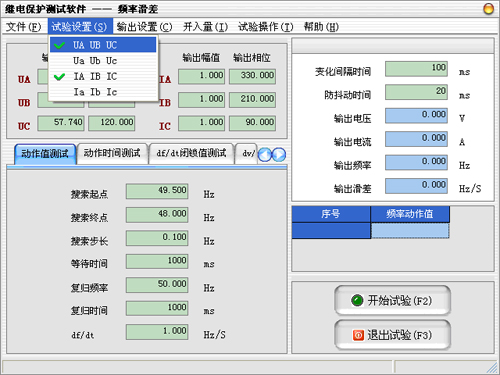The width and height of the screenshot is (500, 375).
Task: Switch to df/dt闭锁值测试 tab
Action: coord(191,154)
